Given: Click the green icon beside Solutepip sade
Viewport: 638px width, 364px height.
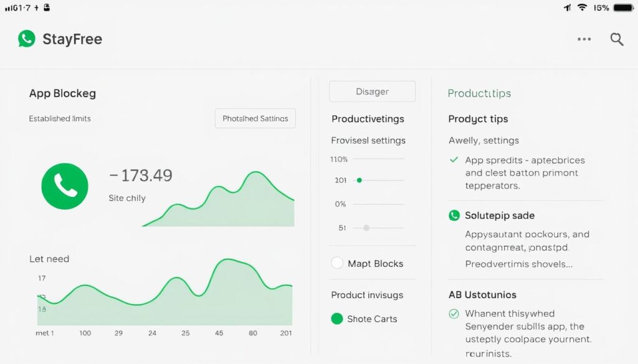Looking at the screenshot, I should 454,216.
